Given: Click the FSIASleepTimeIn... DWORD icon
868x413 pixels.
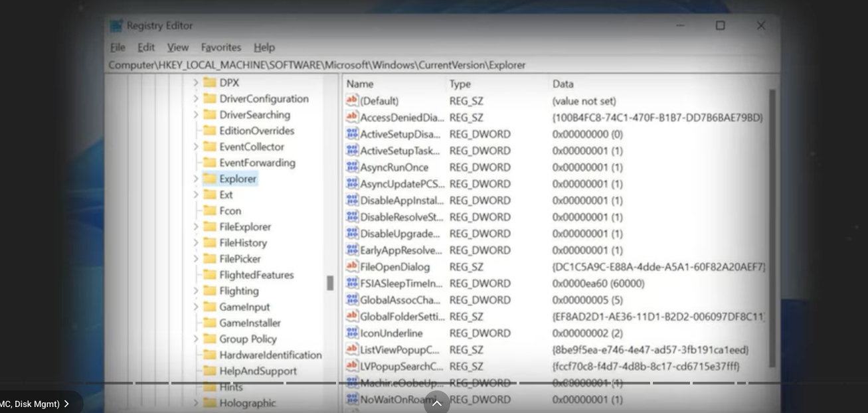Looking at the screenshot, I should [x=352, y=283].
